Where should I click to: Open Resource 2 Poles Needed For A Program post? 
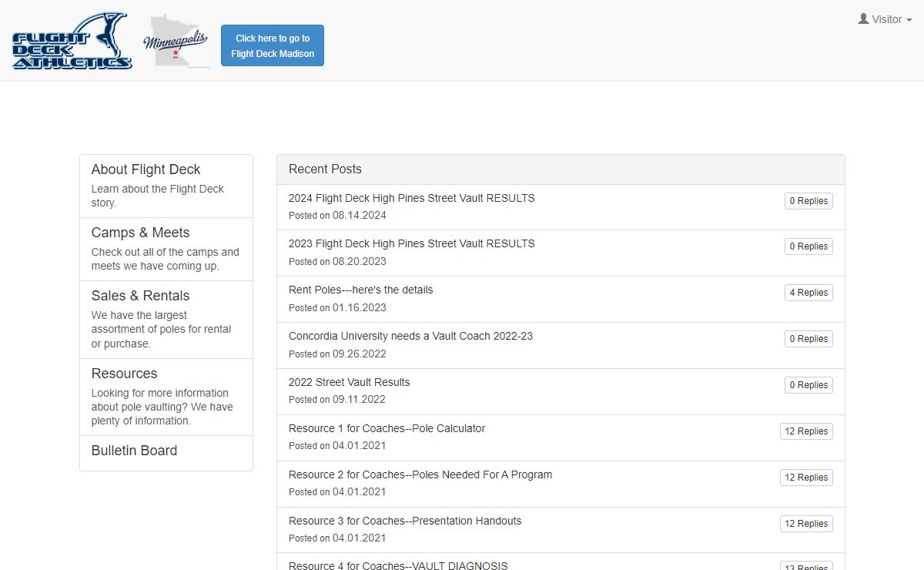(420, 474)
